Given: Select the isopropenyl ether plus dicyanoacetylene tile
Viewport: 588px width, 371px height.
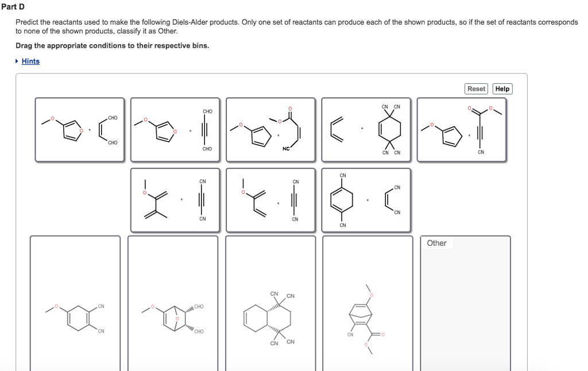Looking at the screenshot, I should [x=174, y=200].
